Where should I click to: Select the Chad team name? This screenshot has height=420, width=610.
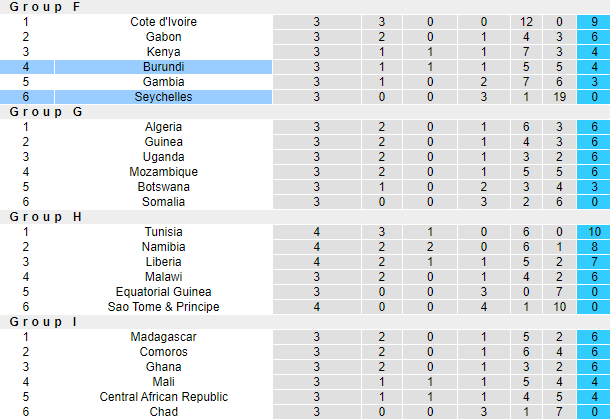coord(163,412)
